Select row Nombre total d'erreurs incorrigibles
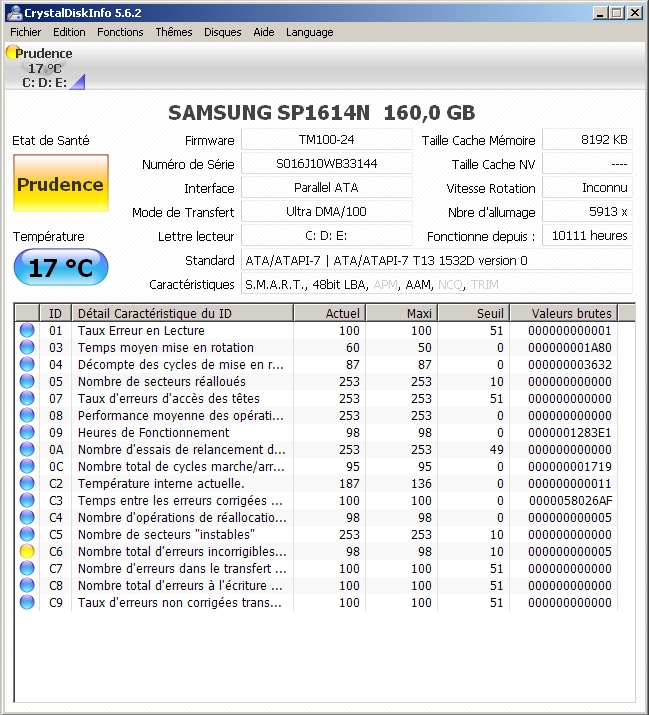 317,552
